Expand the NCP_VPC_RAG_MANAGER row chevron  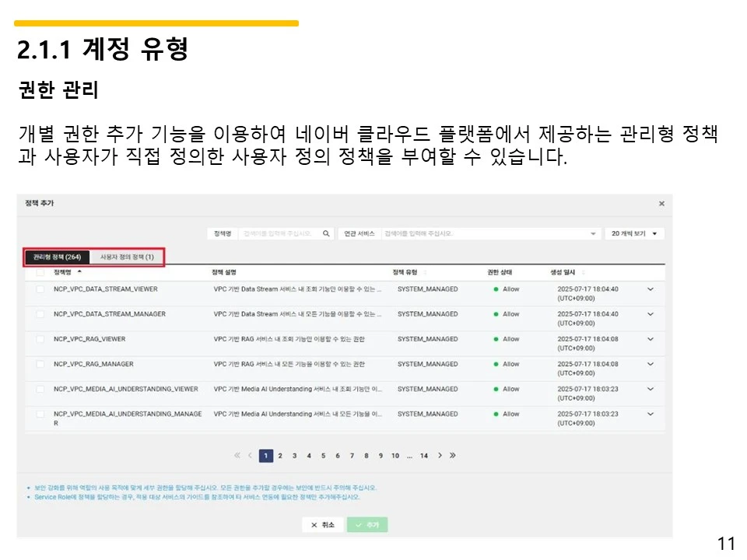(651, 365)
